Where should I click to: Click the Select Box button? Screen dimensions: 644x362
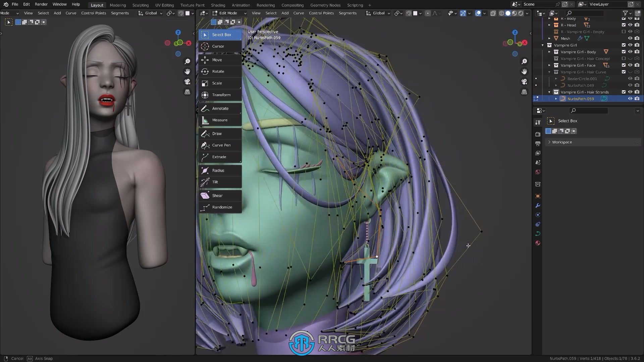pyautogui.click(x=221, y=35)
